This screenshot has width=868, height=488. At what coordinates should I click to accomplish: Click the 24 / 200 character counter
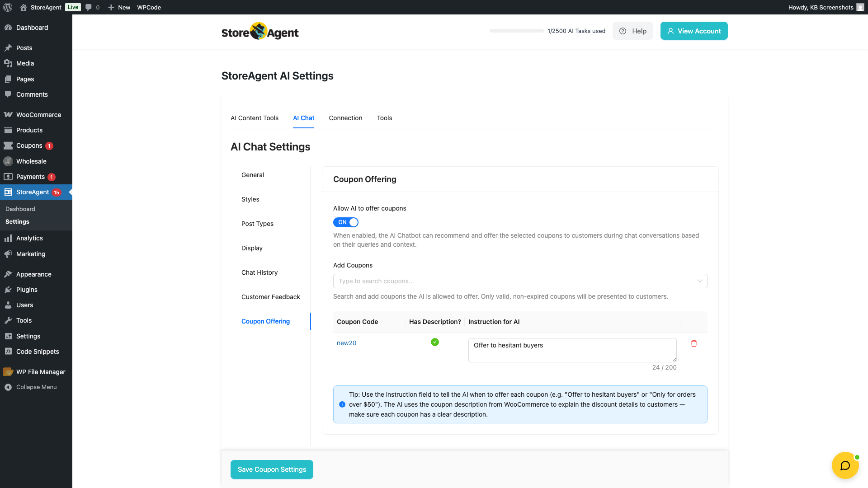664,367
